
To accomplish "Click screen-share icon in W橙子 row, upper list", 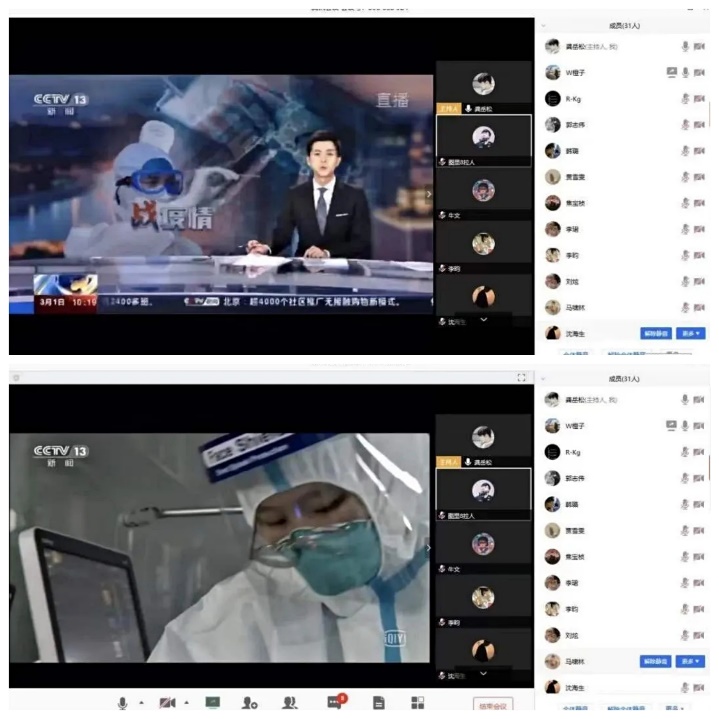I will coord(672,72).
